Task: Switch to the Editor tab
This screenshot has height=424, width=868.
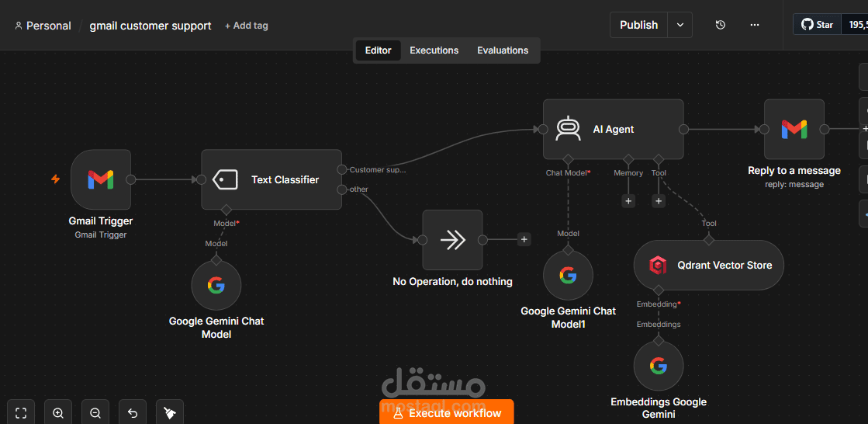Action: tap(378, 50)
